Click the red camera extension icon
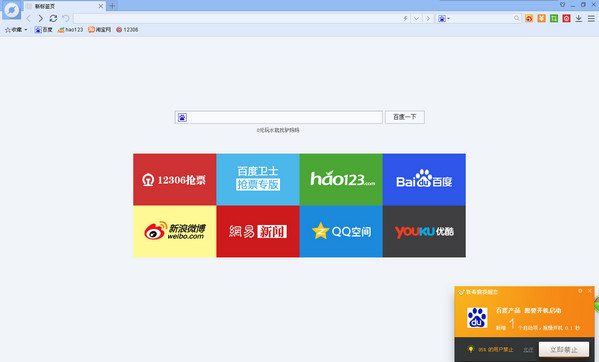 coord(567,18)
